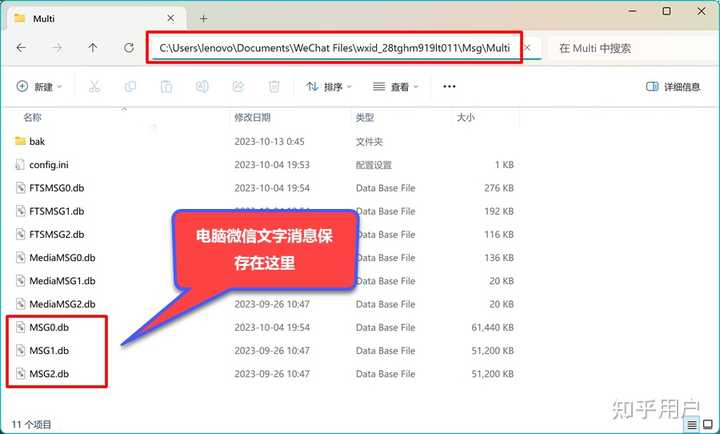
Task: Add a new tab with plus
Action: pyautogui.click(x=203, y=18)
